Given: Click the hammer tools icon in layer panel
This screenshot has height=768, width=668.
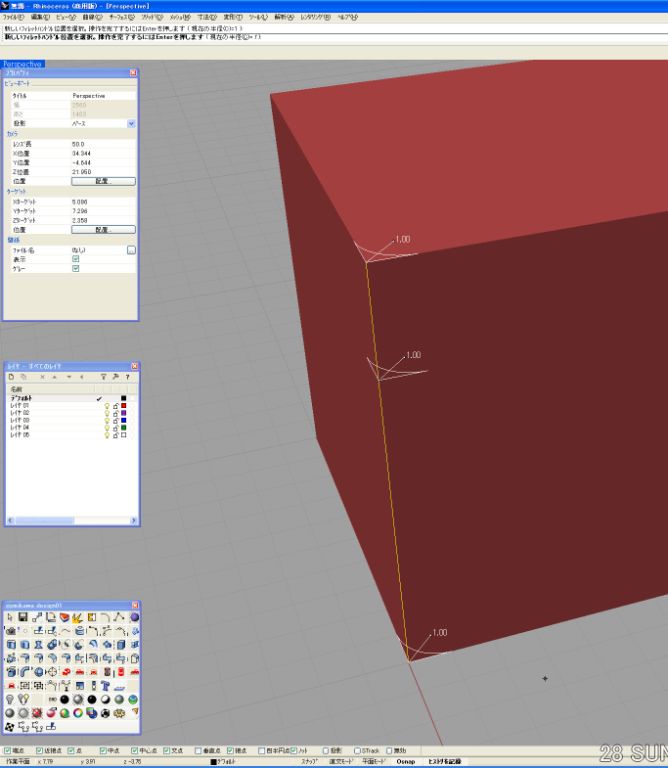Looking at the screenshot, I should tap(114, 377).
